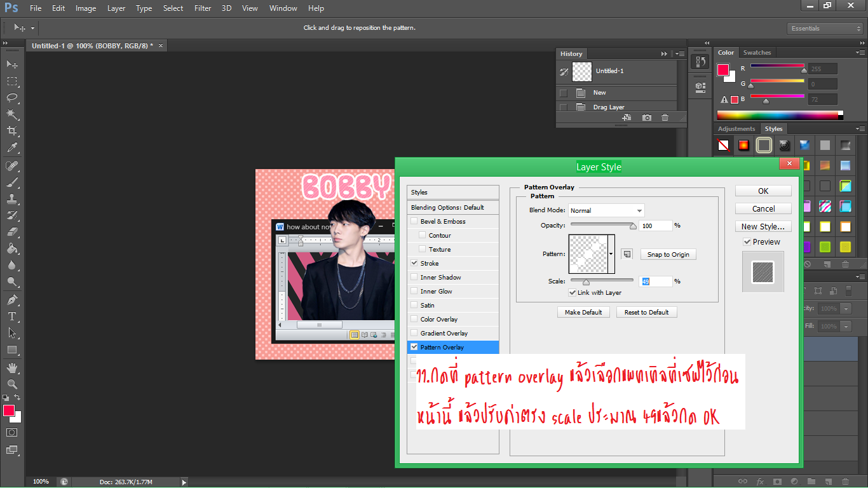
Task: Click the New Style... button
Action: (763, 226)
